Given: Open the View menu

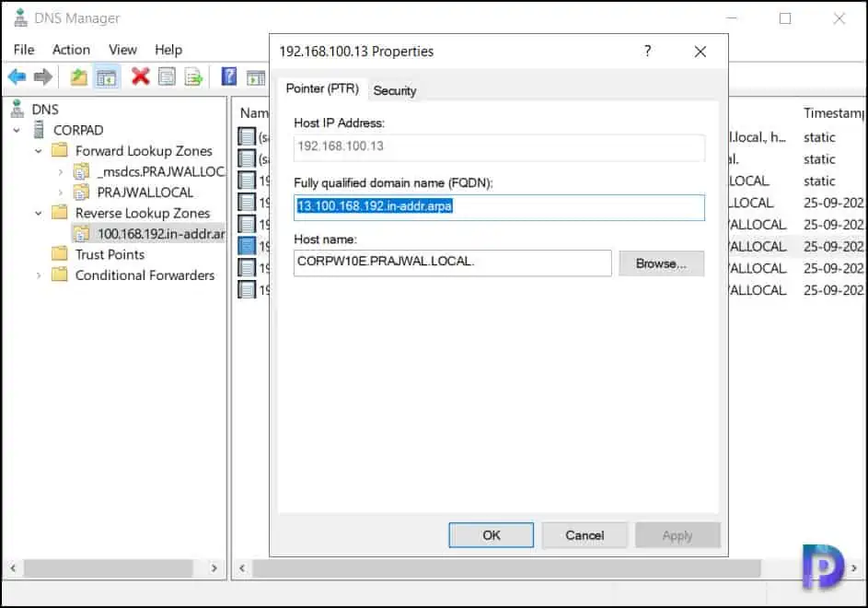Looking at the screenshot, I should point(122,50).
